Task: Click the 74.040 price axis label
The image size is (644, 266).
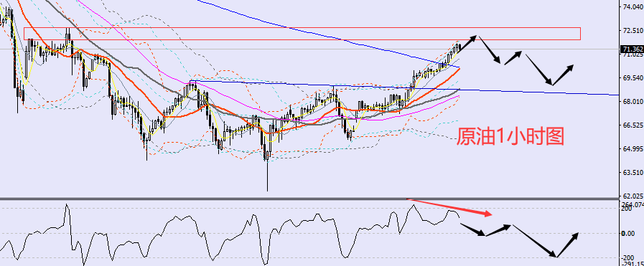Action: coord(633,7)
